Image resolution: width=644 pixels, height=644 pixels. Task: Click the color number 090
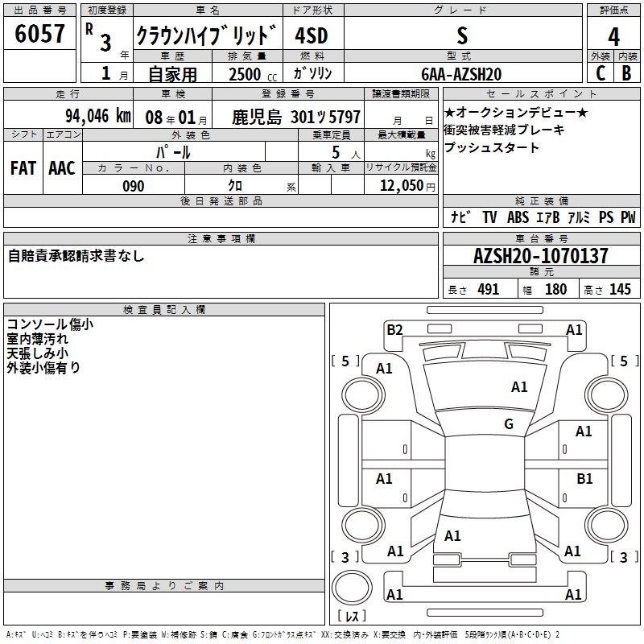(x=134, y=186)
